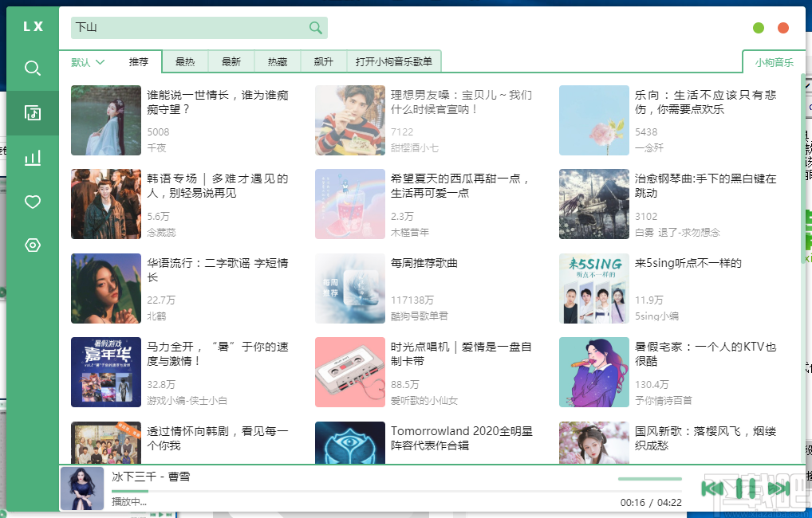The height and width of the screenshot is (518, 812).
Task: Select the leaderboard bar-chart icon
Action: point(32,157)
